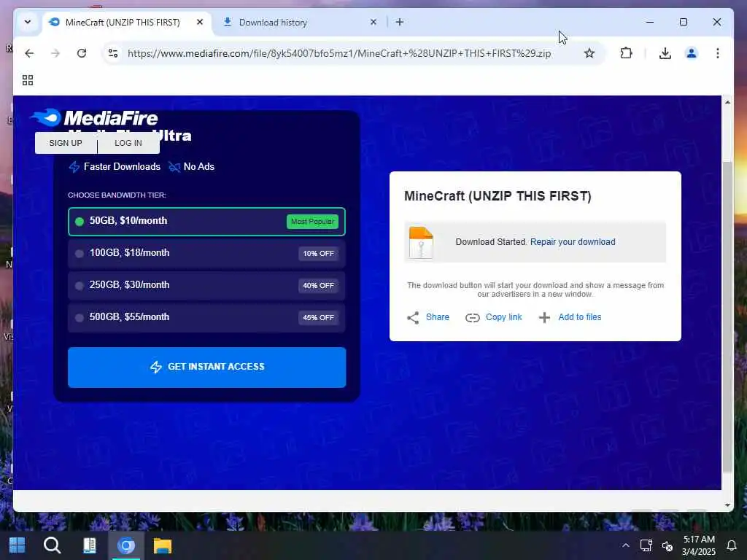
Task: Click the Most Popular badge
Action: [x=312, y=222]
